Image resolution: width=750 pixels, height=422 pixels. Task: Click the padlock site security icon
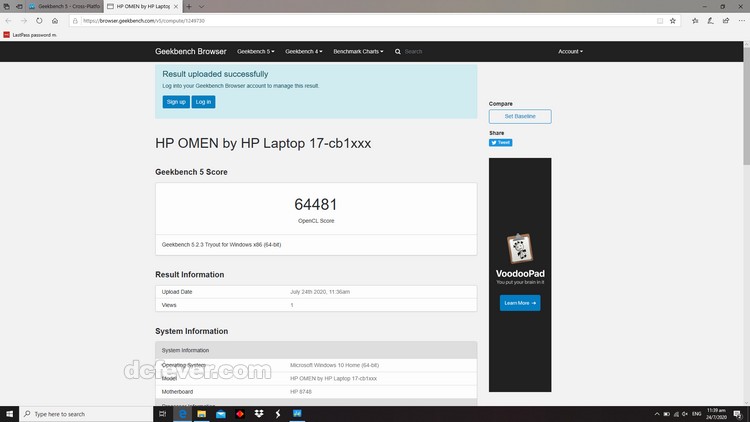[x=75, y=21]
